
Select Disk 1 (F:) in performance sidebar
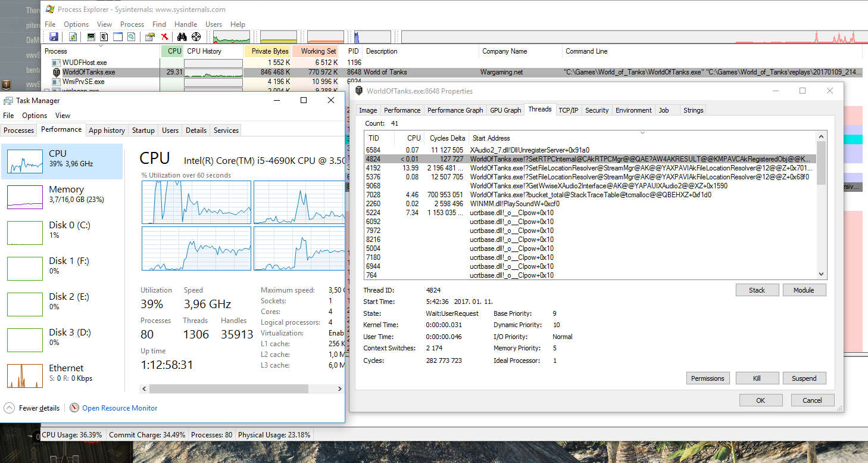[x=62, y=268]
